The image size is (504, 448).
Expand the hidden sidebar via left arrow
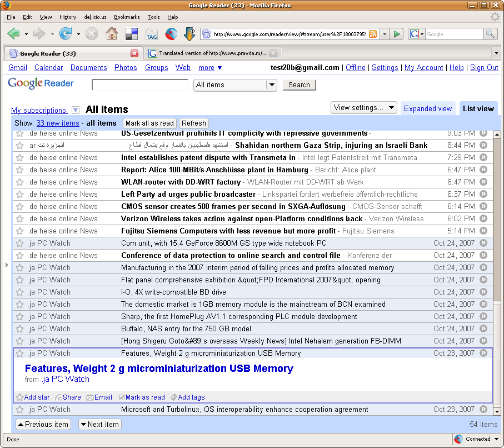[7, 265]
